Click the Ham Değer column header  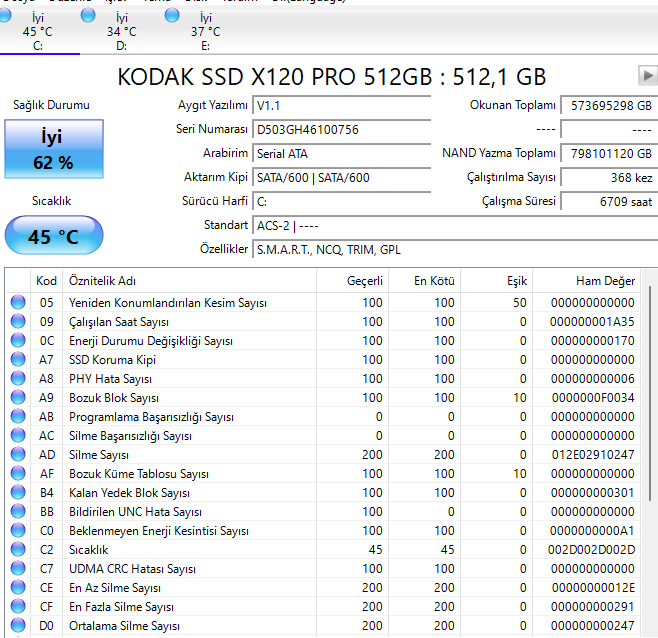tap(586, 281)
